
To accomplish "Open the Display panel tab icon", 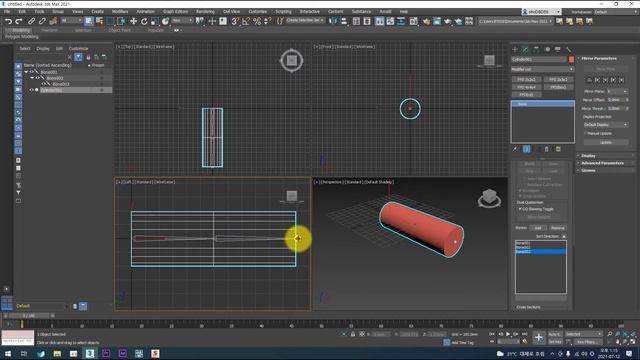I will click(x=558, y=49).
